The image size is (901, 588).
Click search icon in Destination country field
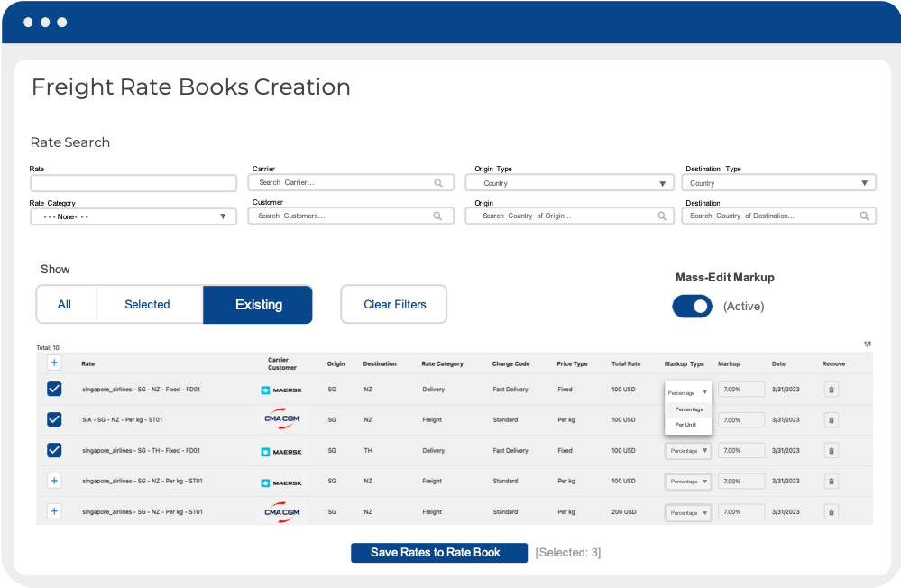(x=864, y=216)
